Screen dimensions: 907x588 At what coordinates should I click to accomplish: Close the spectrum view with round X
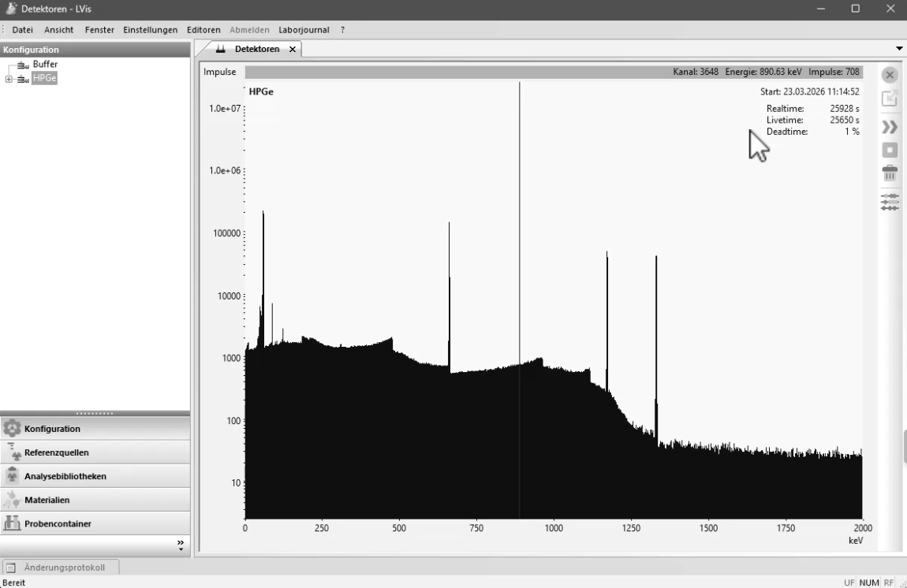(890, 75)
